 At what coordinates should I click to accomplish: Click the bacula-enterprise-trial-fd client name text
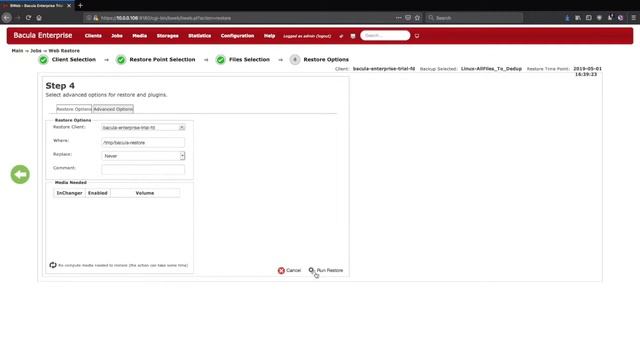tap(384, 69)
